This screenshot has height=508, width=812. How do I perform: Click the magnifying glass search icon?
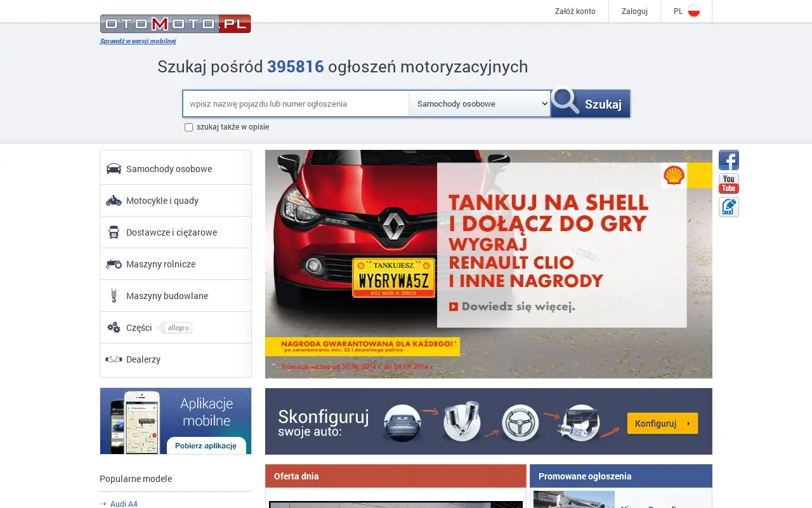[565, 100]
